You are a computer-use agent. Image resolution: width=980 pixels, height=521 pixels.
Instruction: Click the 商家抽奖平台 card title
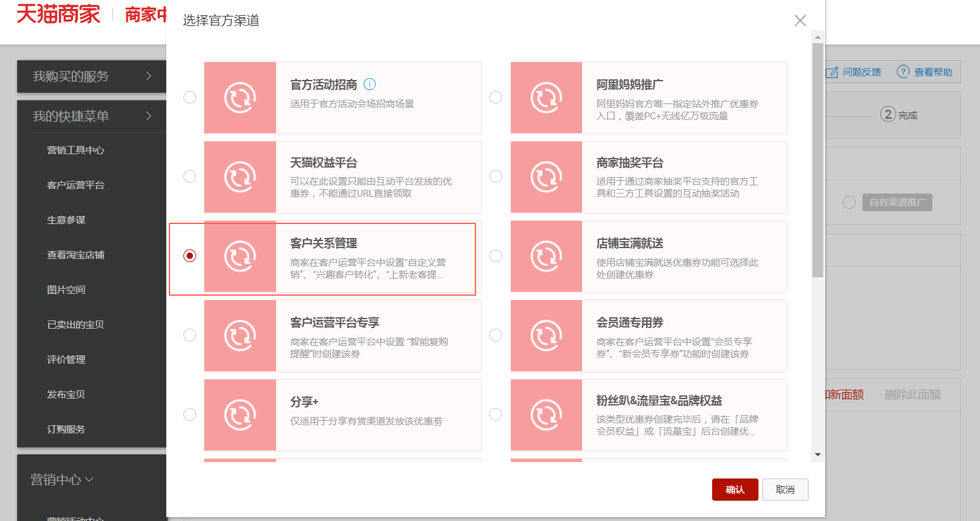[630, 163]
